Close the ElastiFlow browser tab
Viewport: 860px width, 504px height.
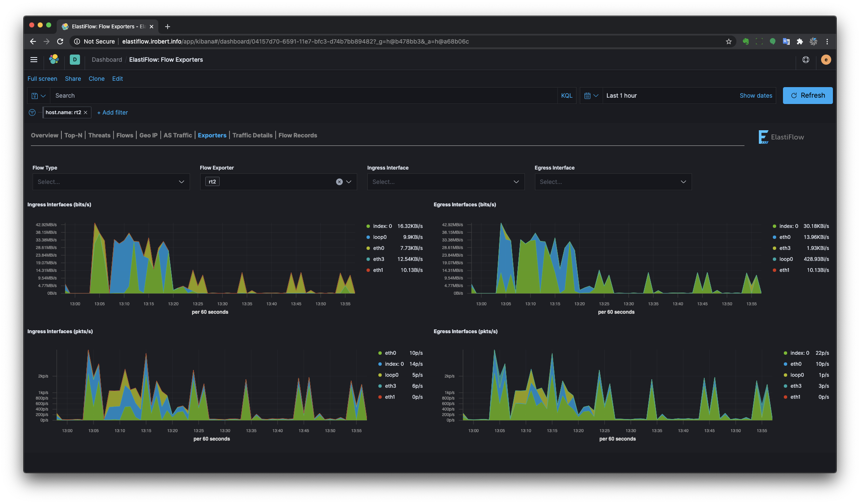click(x=152, y=27)
